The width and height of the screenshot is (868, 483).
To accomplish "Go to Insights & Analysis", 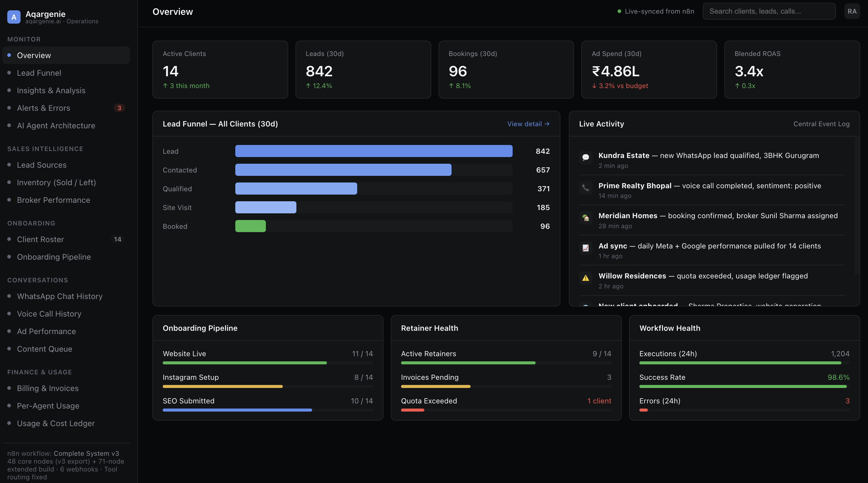I will (x=66, y=90).
